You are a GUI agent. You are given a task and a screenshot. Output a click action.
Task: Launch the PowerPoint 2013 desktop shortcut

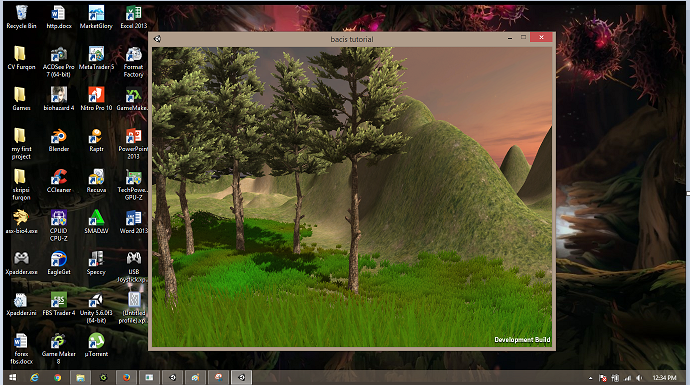click(x=133, y=144)
